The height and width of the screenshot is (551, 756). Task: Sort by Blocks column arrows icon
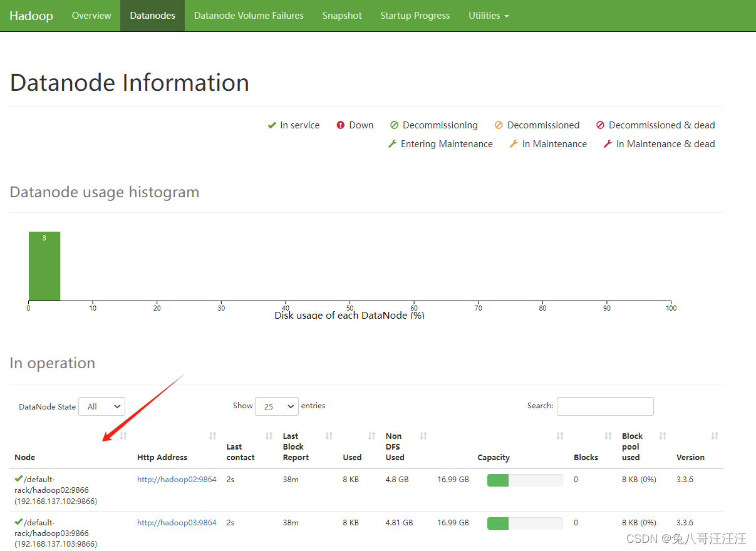pyautogui.click(x=608, y=436)
